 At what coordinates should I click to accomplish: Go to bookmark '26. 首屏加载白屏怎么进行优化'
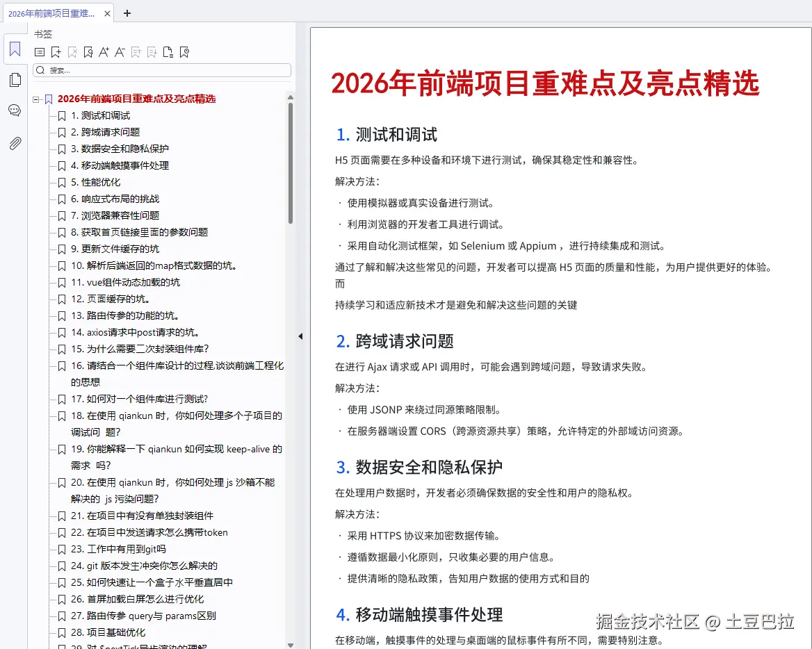click(137, 599)
